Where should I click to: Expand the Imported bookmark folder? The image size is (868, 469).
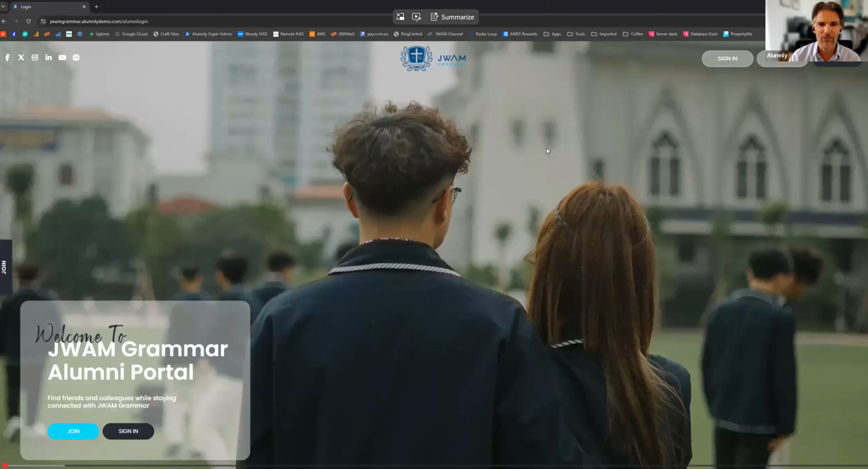point(604,34)
